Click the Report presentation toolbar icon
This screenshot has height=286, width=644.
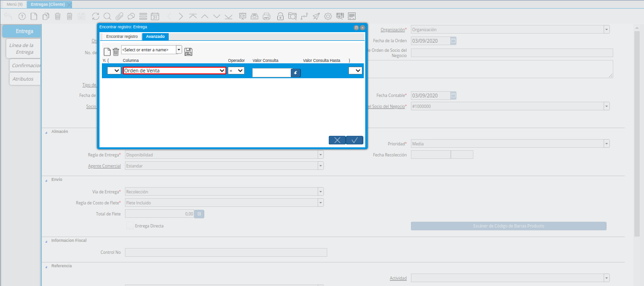(x=243, y=16)
